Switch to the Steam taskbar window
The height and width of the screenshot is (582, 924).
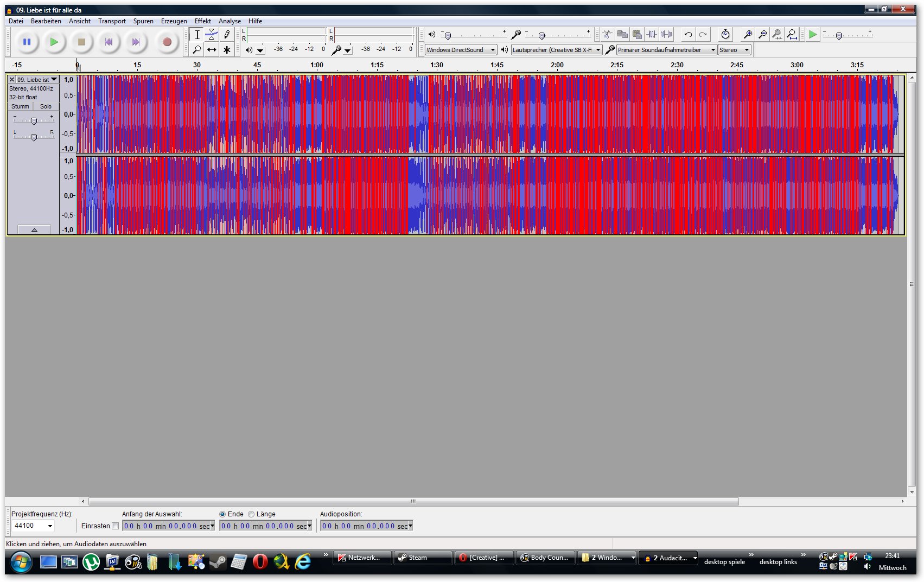pyautogui.click(x=423, y=558)
